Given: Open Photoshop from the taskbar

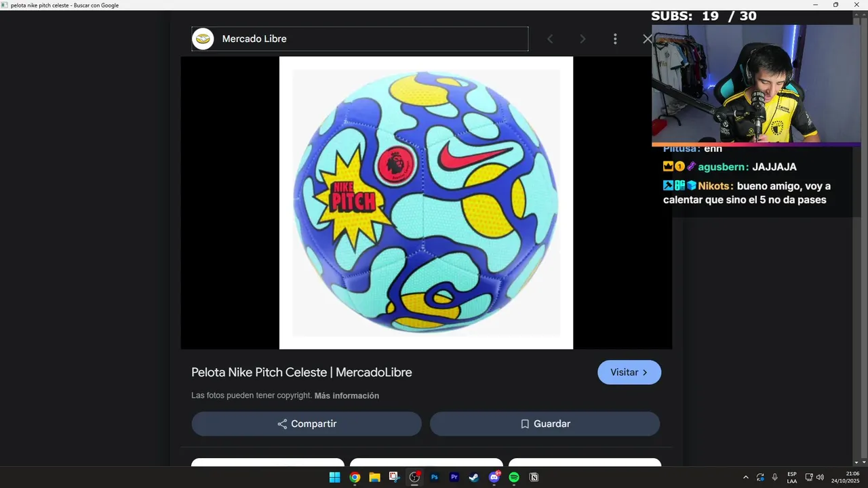Looking at the screenshot, I should point(435,477).
